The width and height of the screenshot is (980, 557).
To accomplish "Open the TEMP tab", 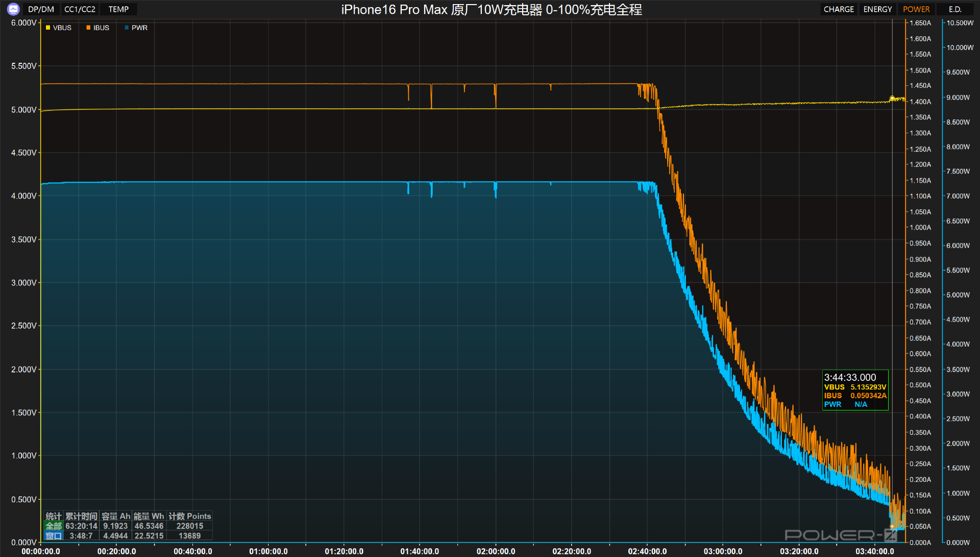I will [x=118, y=9].
